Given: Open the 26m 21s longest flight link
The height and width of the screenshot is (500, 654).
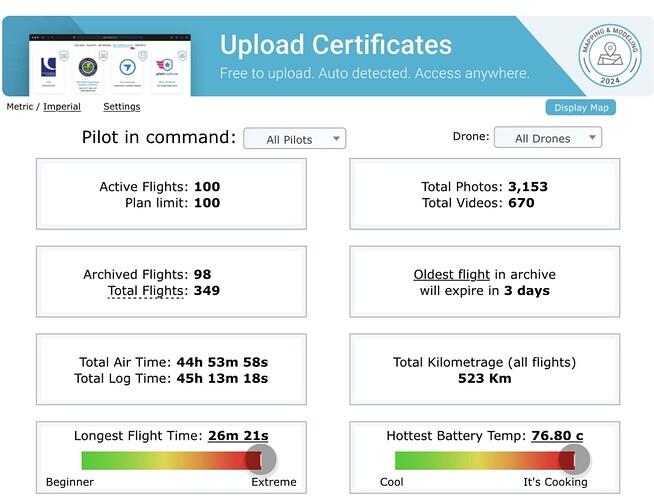Looking at the screenshot, I should (x=238, y=435).
